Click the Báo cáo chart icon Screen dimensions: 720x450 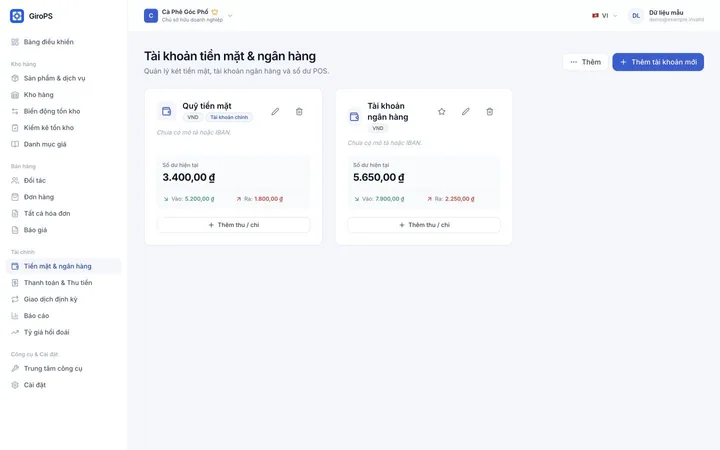[15, 316]
